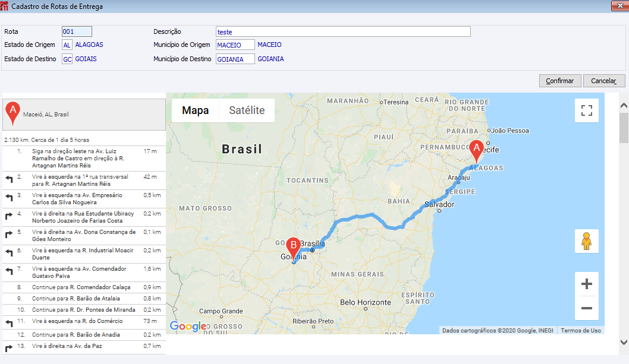
Task: Click the scrollbar up arrow
Action: 624,106
